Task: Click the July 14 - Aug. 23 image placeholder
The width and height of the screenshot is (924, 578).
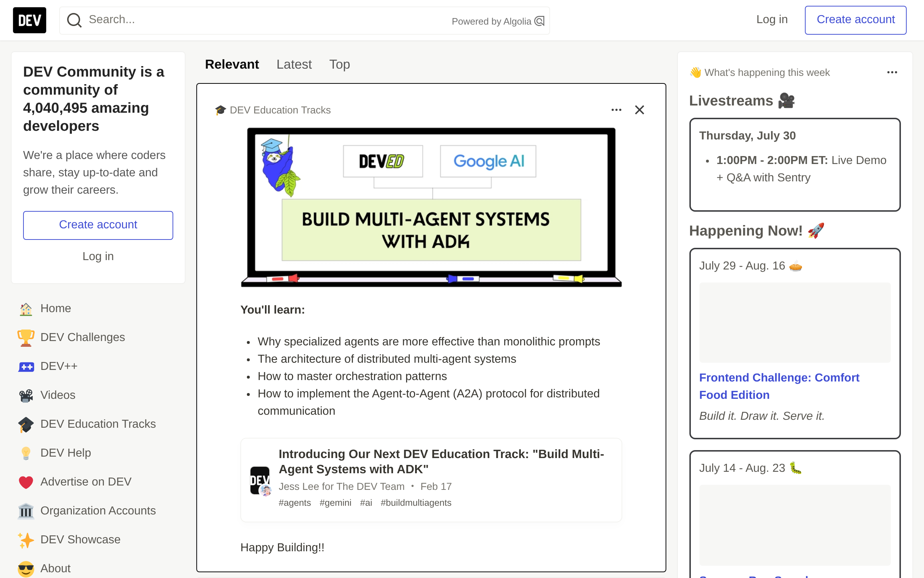Action: point(794,525)
